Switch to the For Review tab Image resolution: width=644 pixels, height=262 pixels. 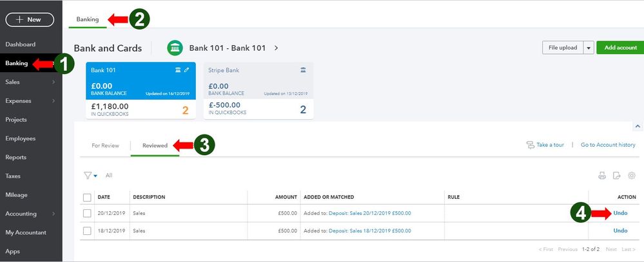click(x=105, y=145)
